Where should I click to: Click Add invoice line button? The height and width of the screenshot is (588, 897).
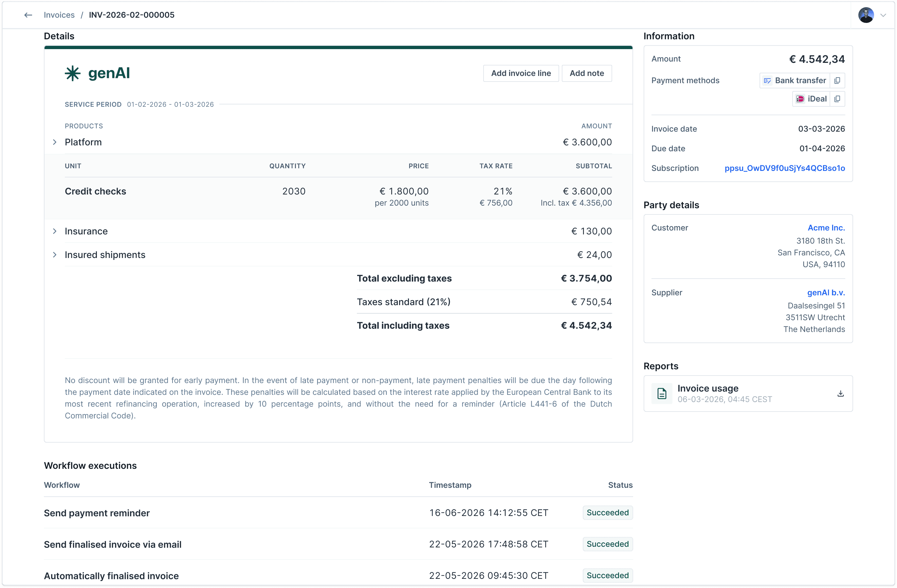pos(521,73)
